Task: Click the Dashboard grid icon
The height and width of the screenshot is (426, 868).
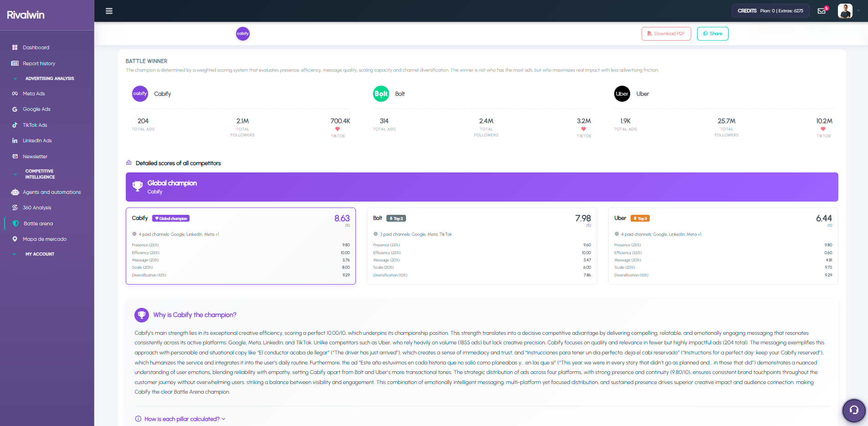Action: coord(15,47)
